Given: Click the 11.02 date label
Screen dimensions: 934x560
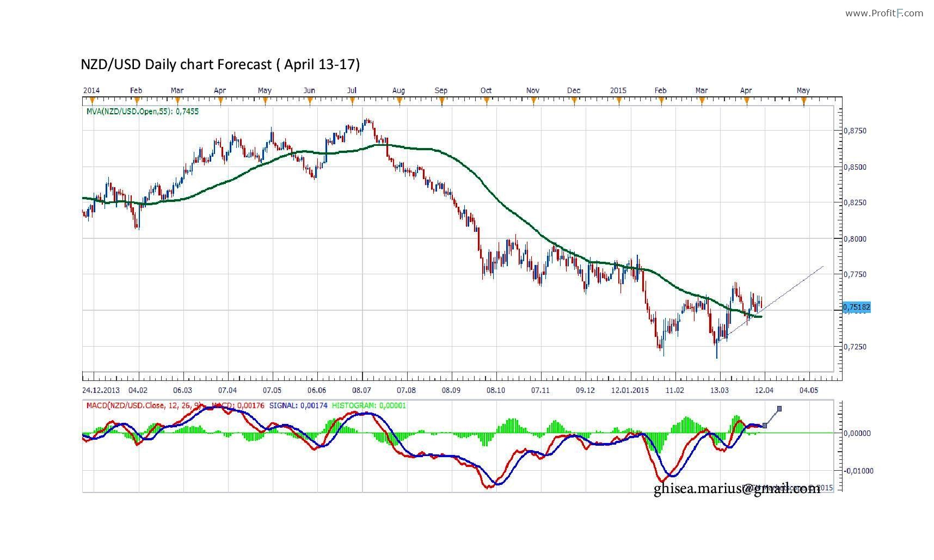Looking at the screenshot, I should 675,390.
